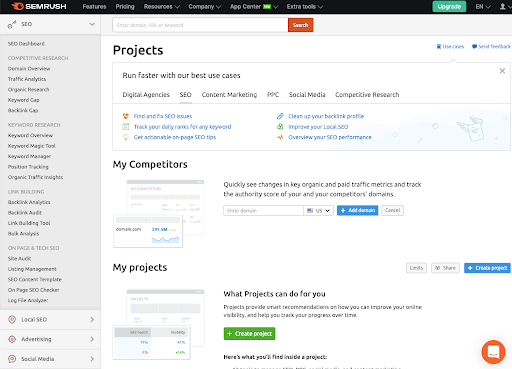
Task: Click the Add domain button
Action: point(357,210)
